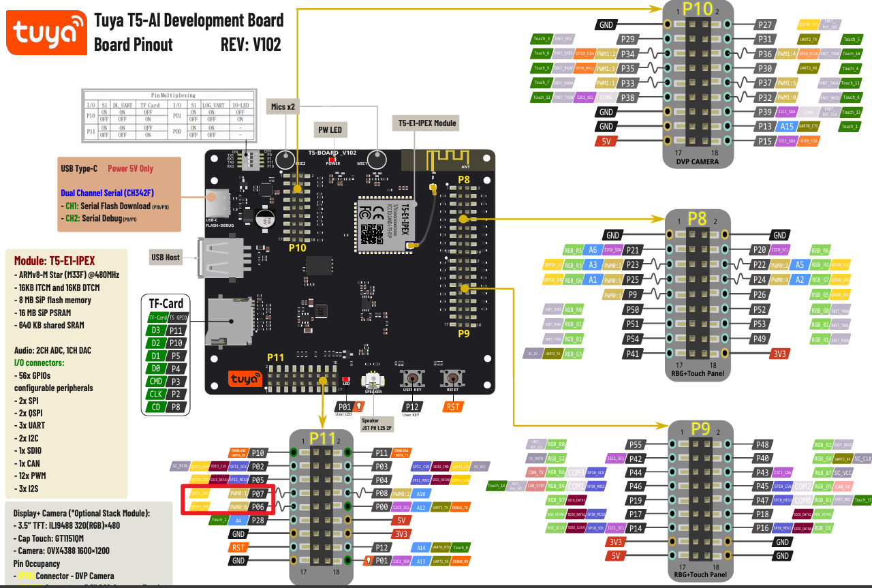Screen dimensions: 872x588
Task: Click the green 'CMD' tag in TF-Card list
Action: [x=155, y=382]
